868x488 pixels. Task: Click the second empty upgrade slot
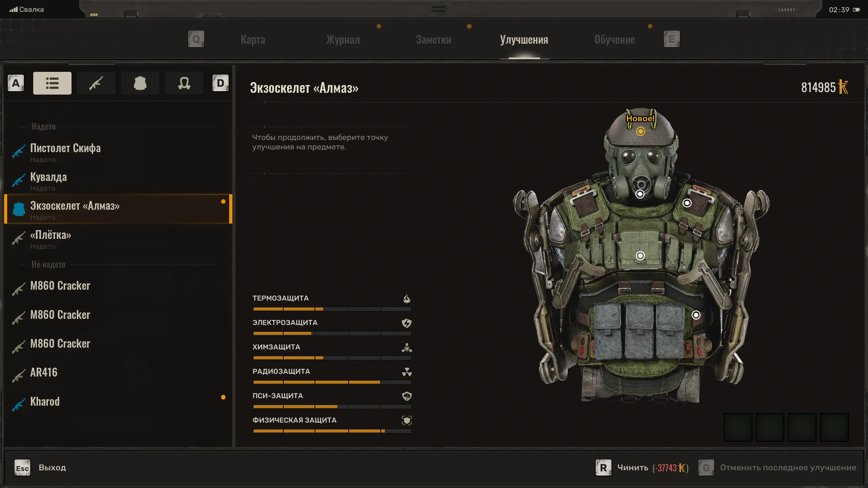tap(770, 427)
